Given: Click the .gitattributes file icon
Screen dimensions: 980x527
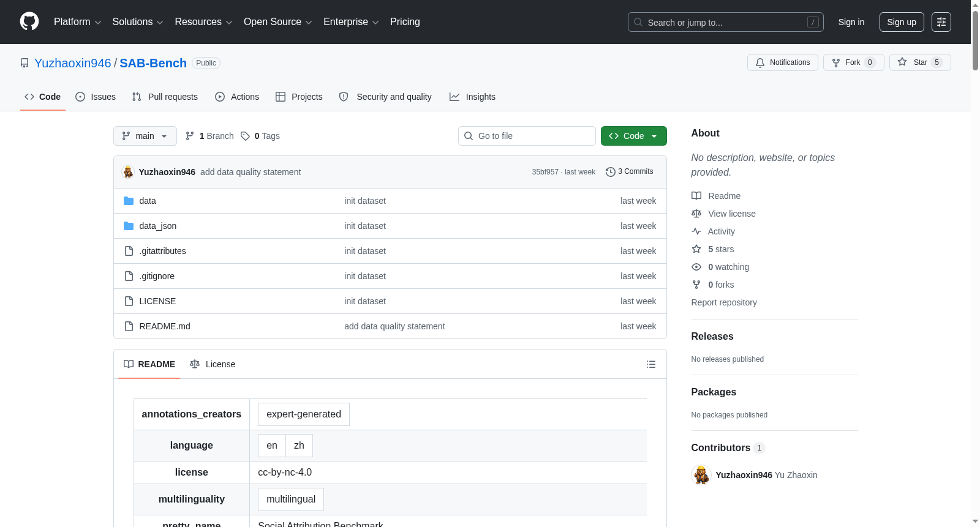Looking at the screenshot, I should pos(129,251).
